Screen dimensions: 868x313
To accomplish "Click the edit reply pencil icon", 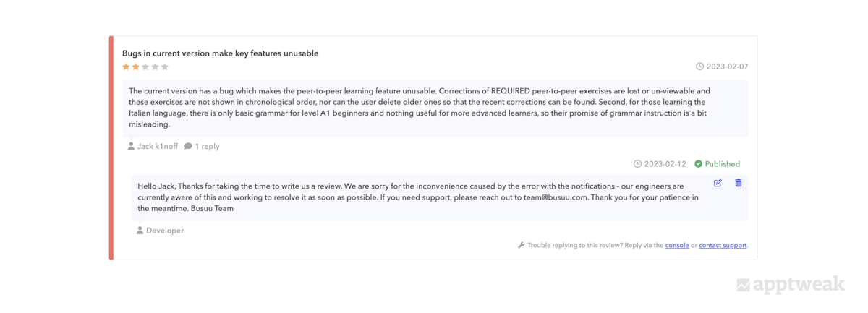I will (718, 183).
